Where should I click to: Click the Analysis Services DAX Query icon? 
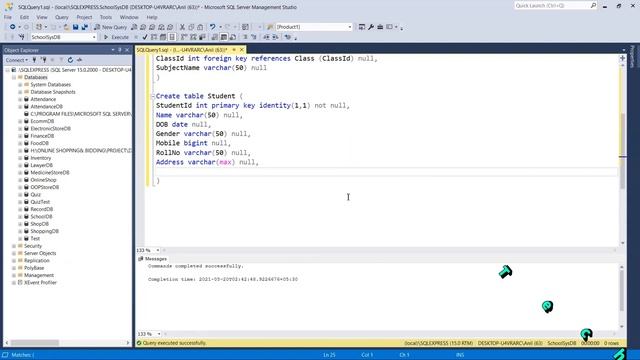click(x=170, y=27)
